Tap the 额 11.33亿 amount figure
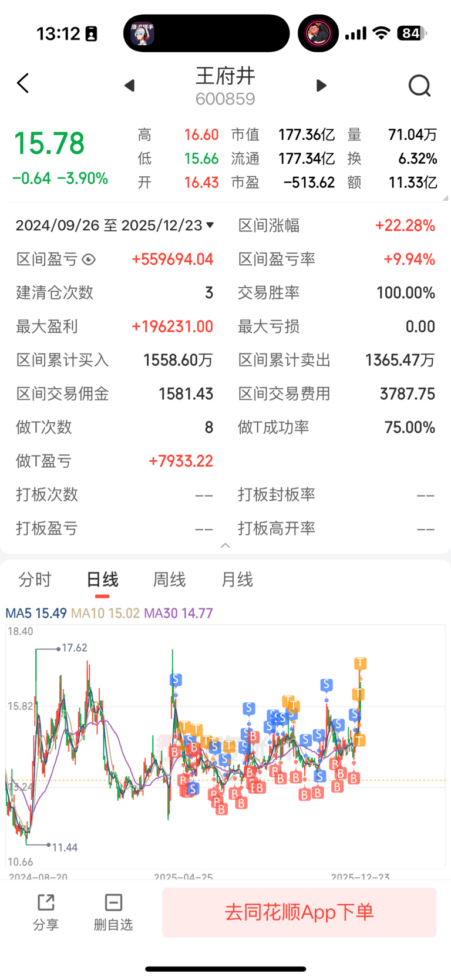The image size is (451, 980). pyautogui.click(x=413, y=183)
